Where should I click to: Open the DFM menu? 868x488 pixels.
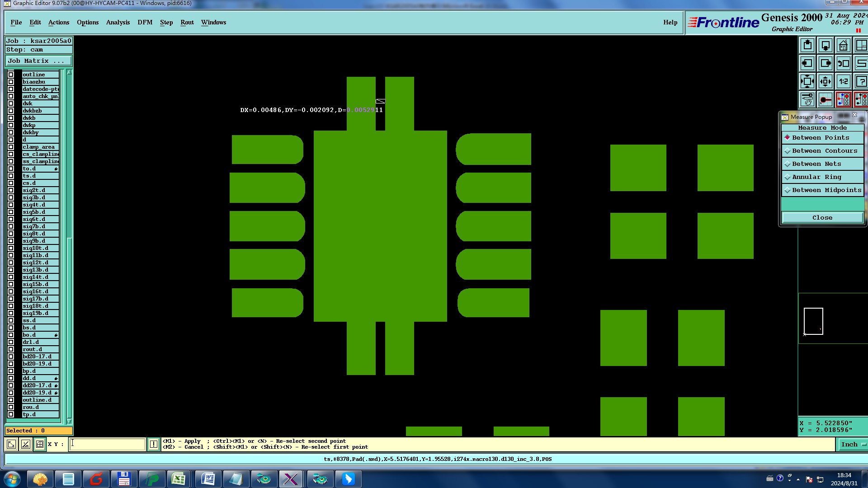[145, 23]
